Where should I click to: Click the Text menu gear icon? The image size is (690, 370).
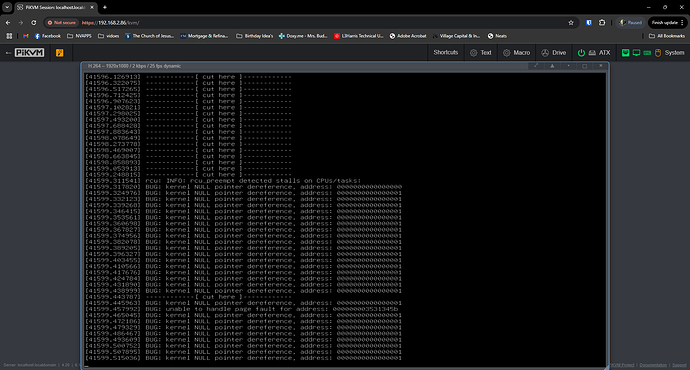[x=473, y=53]
